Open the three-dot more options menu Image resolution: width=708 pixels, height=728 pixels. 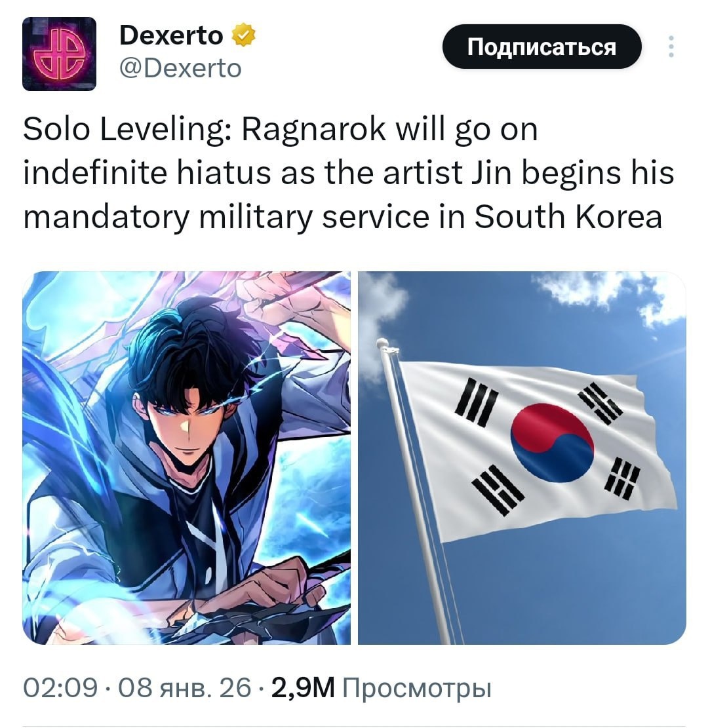671,47
